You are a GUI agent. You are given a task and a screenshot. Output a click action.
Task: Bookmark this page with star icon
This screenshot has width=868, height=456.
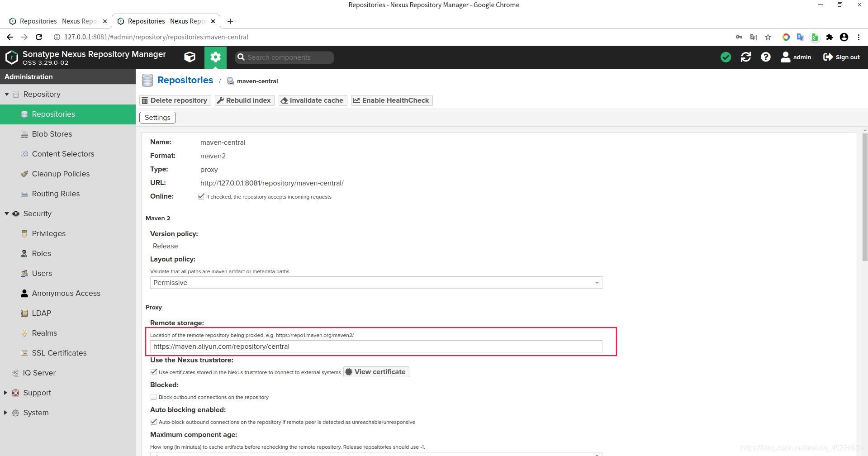point(768,37)
